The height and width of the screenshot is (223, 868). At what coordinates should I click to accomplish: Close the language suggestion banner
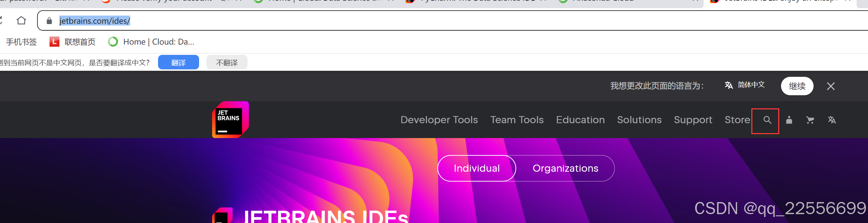[x=831, y=86]
